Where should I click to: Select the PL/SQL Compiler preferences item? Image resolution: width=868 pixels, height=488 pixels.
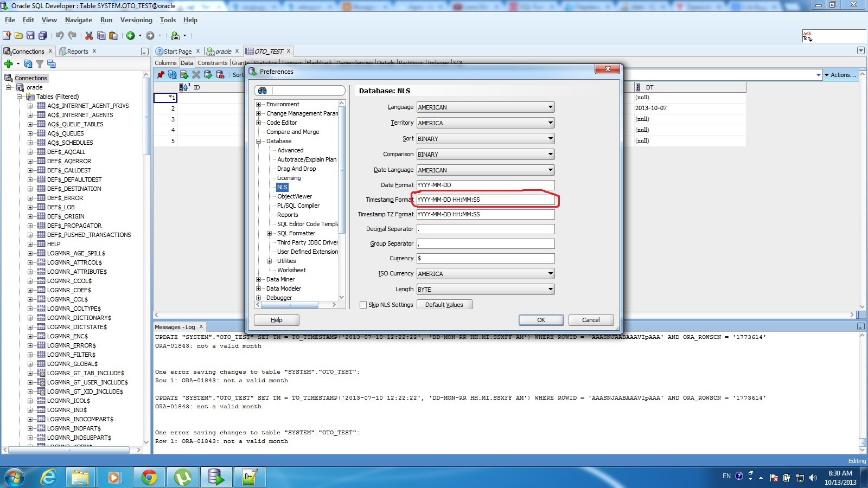point(298,206)
